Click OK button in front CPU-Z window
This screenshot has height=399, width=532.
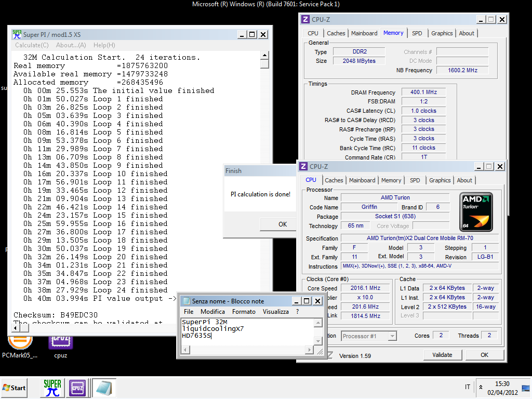click(x=484, y=355)
